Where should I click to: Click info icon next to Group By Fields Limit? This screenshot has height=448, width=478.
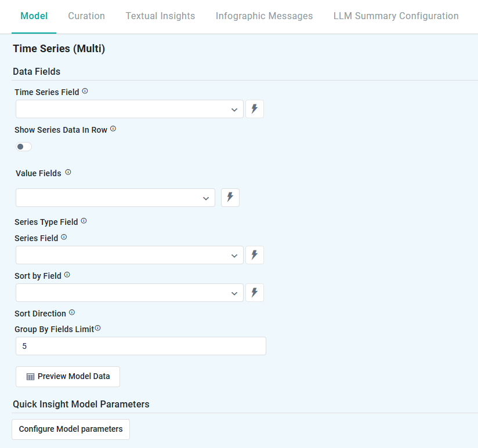tap(97, 329)
